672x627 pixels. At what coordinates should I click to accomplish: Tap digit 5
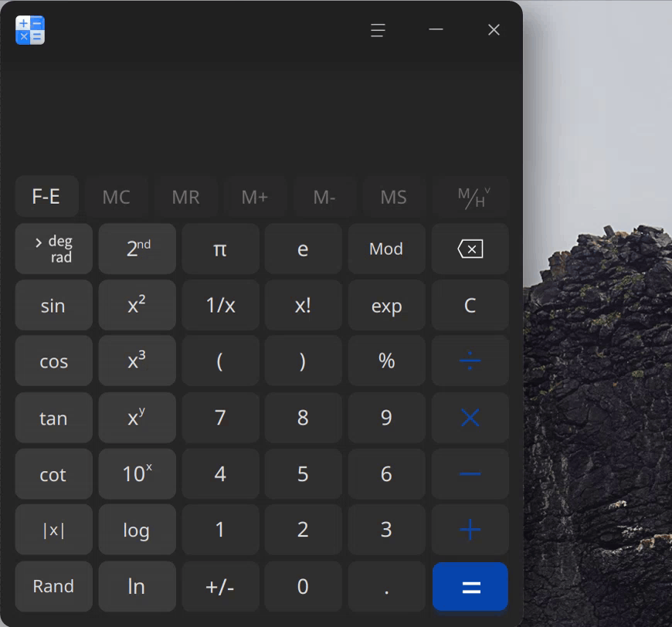[x=303, y=473]
